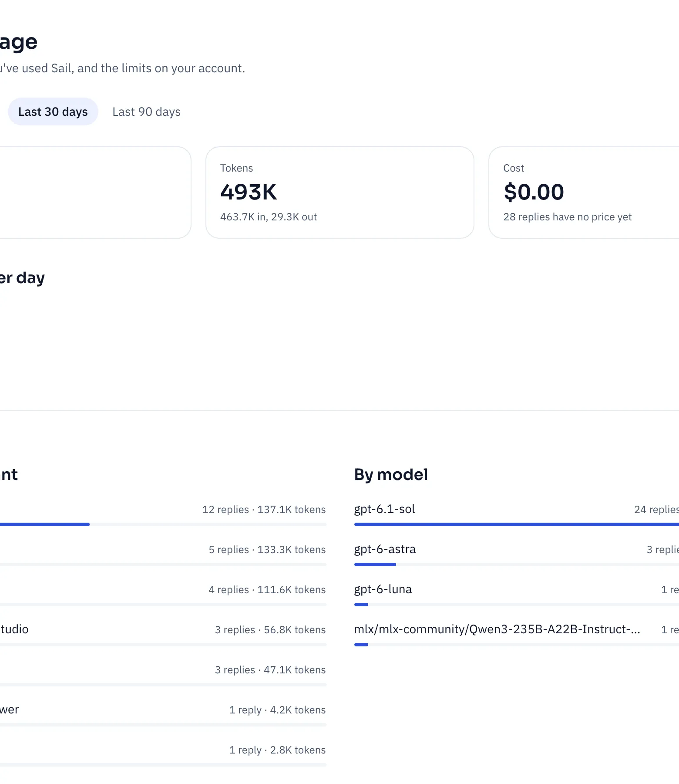Viewport: 679px width, 784px height.
Task: Select the gpt-6-astra model name
Action: (x=385, y=549)
